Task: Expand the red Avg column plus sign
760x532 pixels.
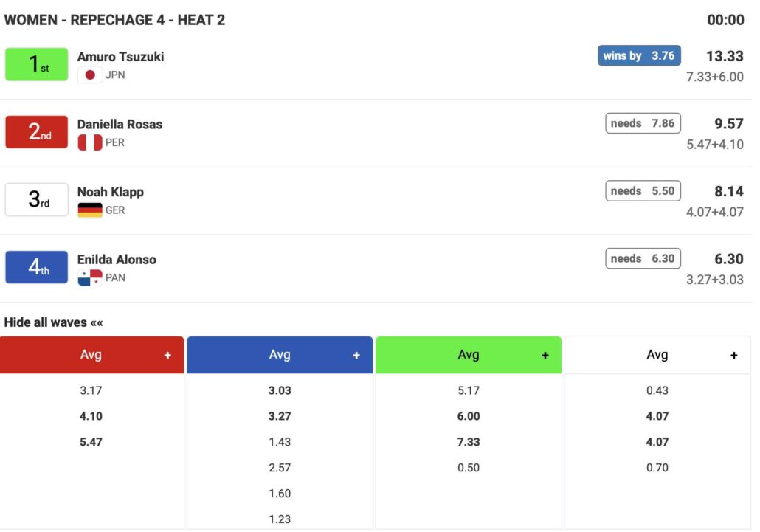Action: click(167, 356)
